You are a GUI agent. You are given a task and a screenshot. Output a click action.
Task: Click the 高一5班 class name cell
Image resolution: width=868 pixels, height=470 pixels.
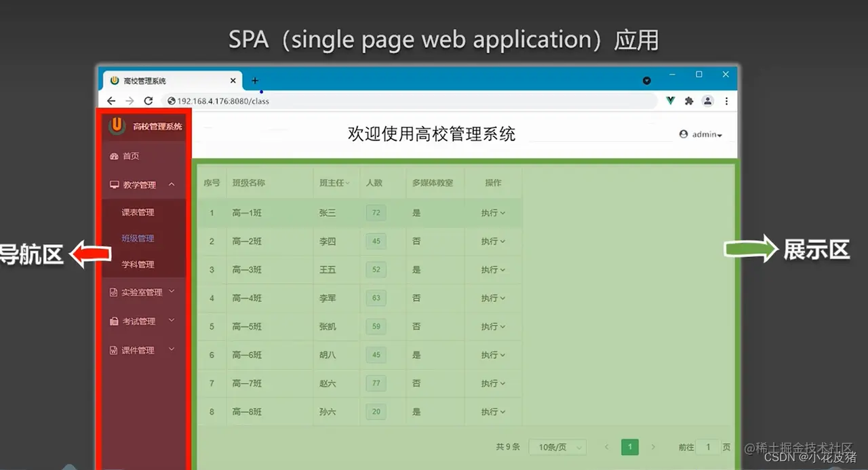coord(247,327)
